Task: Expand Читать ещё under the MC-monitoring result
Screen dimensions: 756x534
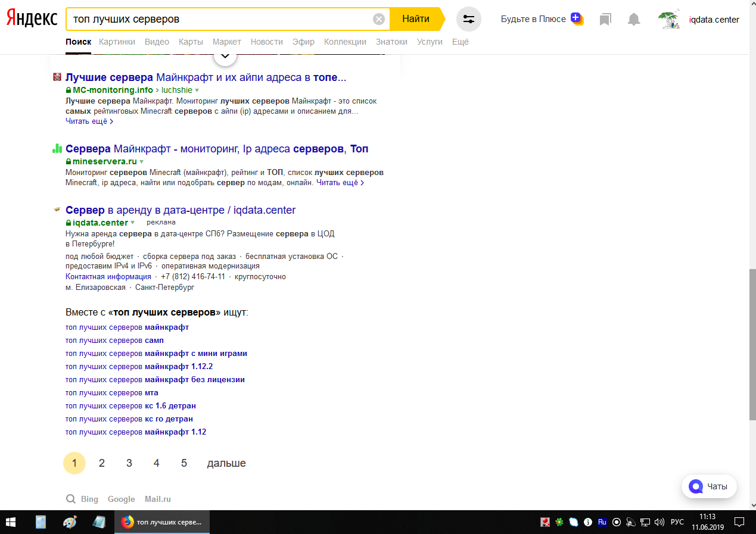Action: pos(89,121)
